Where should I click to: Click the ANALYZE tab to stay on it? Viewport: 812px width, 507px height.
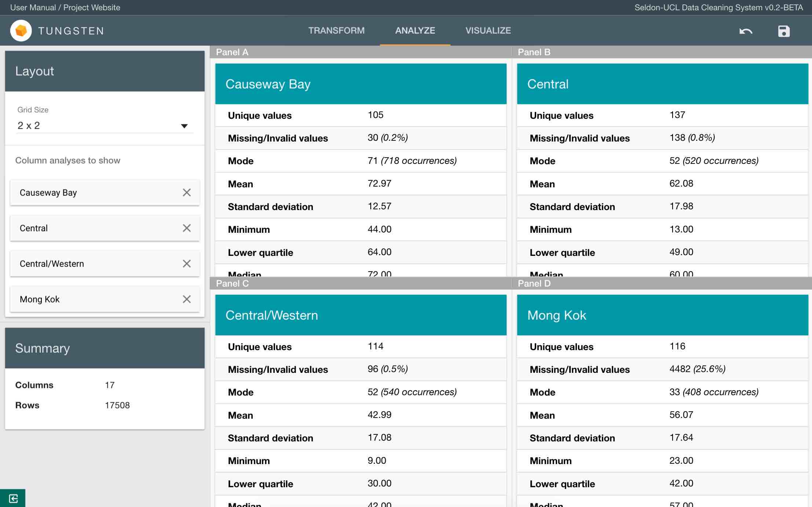click(415, 30)
